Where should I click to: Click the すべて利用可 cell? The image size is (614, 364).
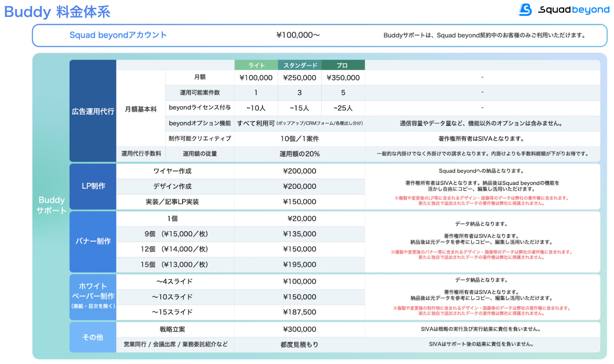(300, 123)
